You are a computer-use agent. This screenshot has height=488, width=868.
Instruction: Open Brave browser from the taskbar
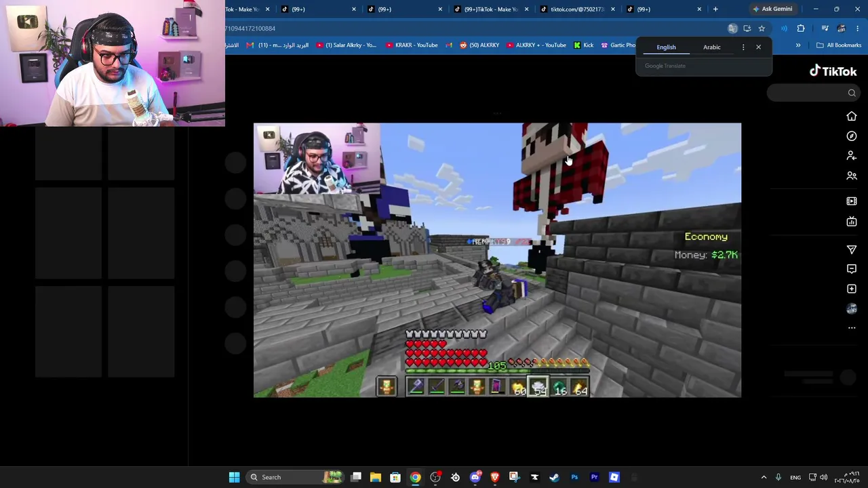click(x=494, y=477)
